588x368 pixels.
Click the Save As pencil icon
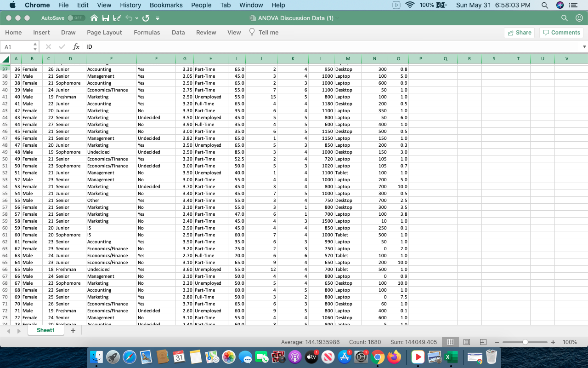(x=117, y=18)
